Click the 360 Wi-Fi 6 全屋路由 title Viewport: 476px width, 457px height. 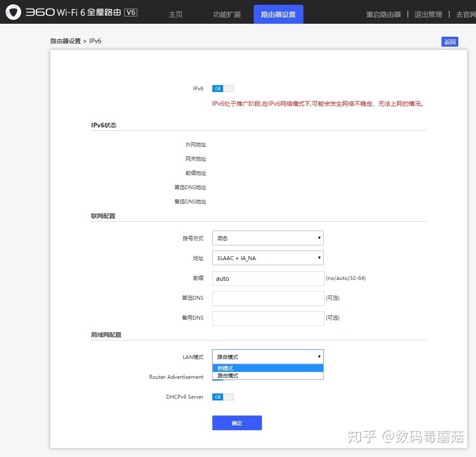point(73,12)
